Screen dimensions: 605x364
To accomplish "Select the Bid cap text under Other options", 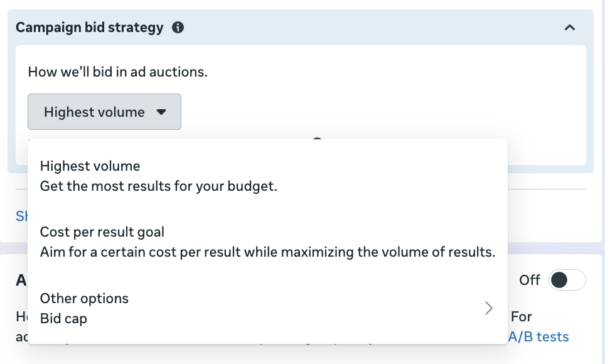I will pyautogui.click(x=63, y=319).
